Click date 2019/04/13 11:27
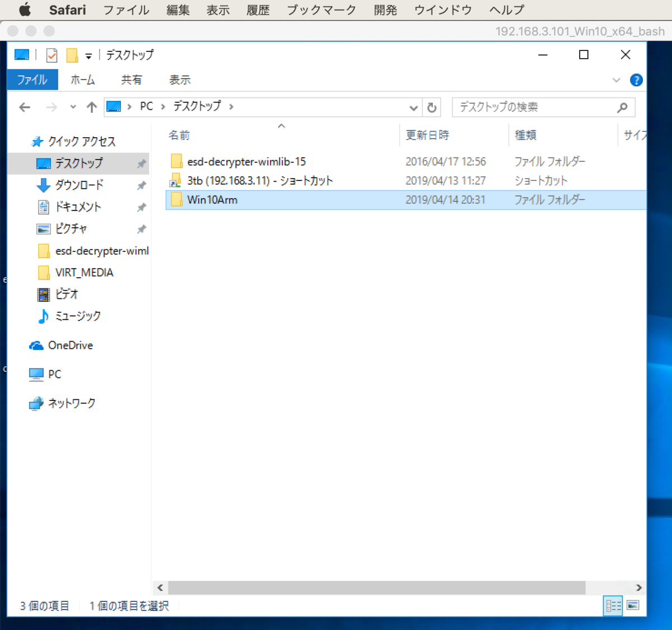 [x=446, y=181]
